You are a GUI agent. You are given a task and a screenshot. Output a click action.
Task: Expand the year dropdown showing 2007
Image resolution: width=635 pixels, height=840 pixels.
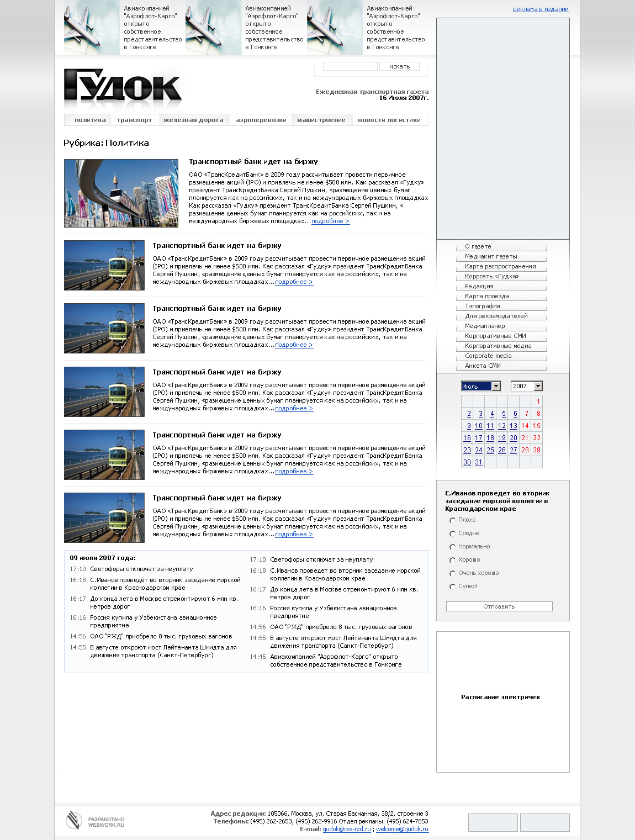pyautogui.click(x=526, y=386)
